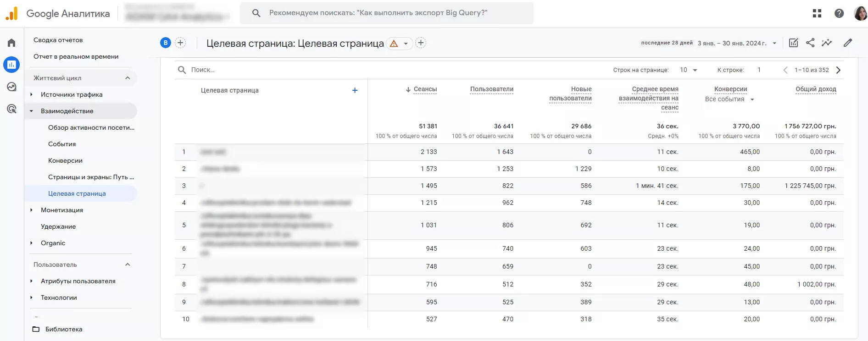Click the customize report chart icon
The image size is (868, 341).
coord(793,43)
